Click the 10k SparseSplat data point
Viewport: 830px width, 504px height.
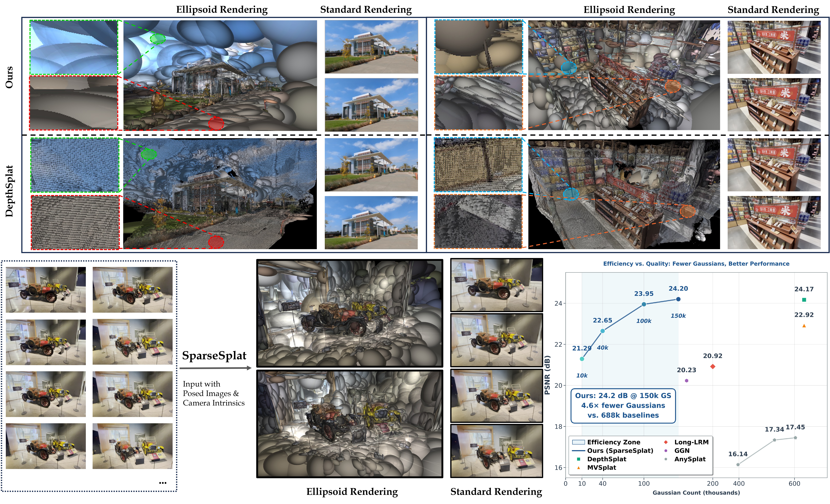click(582, 359)
